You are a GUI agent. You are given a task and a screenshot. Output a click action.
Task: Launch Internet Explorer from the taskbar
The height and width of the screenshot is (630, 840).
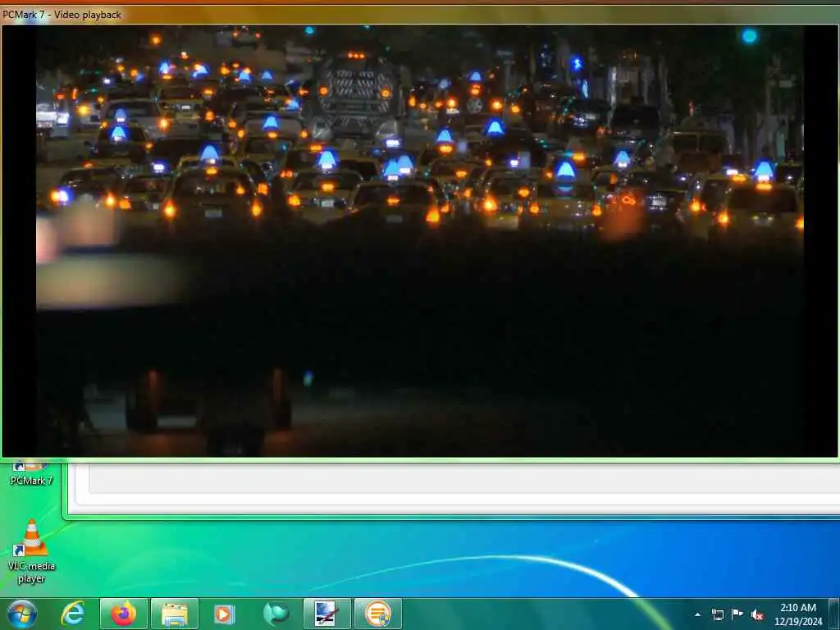coord(73,614)
